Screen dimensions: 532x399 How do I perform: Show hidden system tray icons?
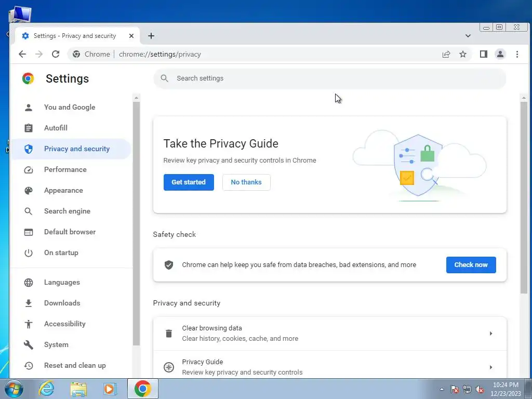pyautogui.click(x=442, y=389)
